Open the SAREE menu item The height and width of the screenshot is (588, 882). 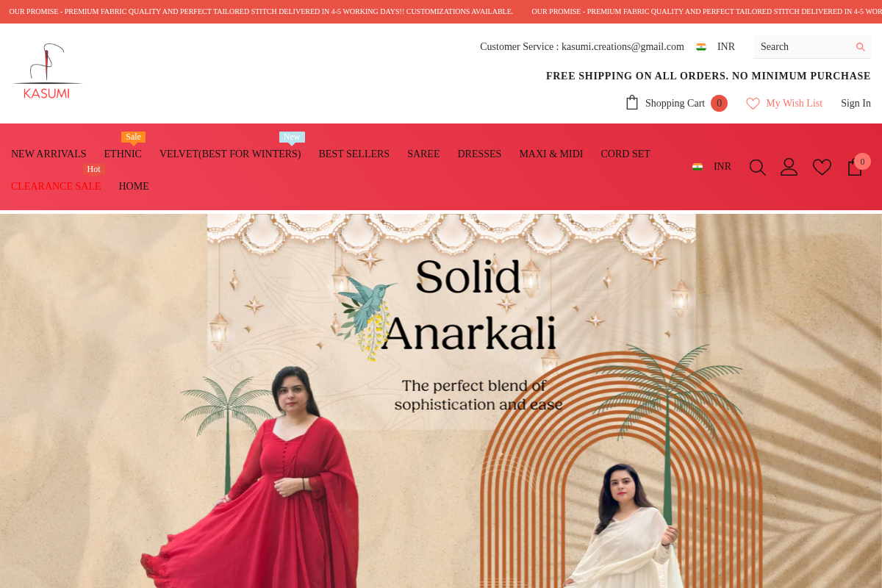423,154
